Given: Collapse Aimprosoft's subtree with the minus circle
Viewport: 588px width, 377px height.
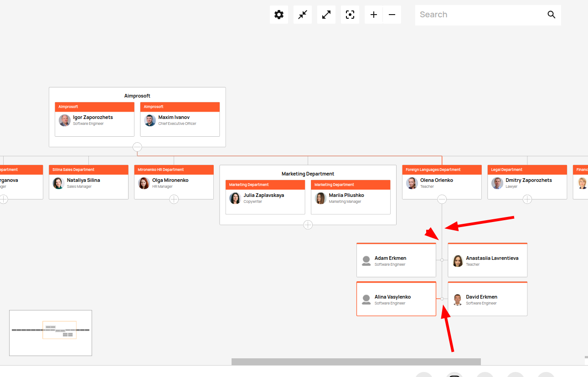Looking at the screenshot, I should pyautogui.click(x=137, y=147).
